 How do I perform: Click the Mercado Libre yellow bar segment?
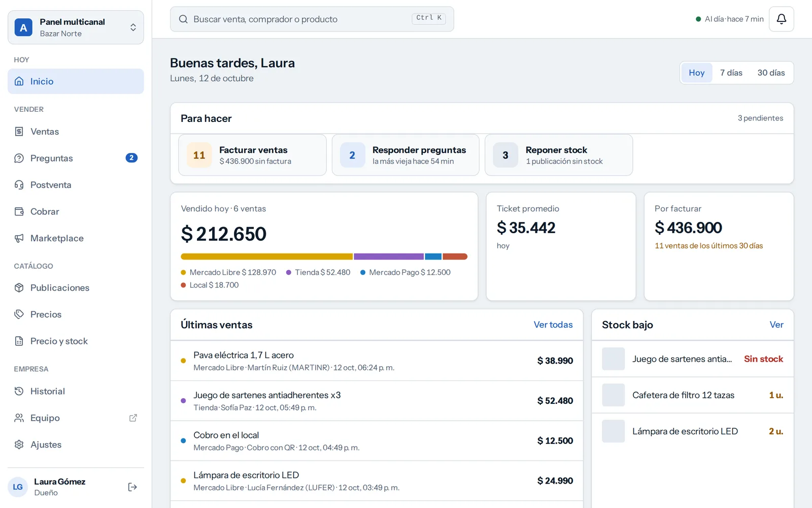click(x=266, y=257)
